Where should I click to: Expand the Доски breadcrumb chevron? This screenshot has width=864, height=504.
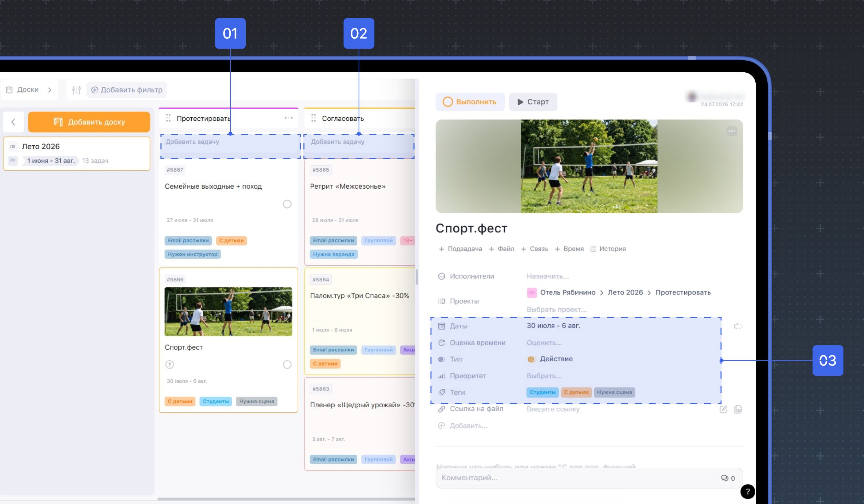click(x=50, y=90)
